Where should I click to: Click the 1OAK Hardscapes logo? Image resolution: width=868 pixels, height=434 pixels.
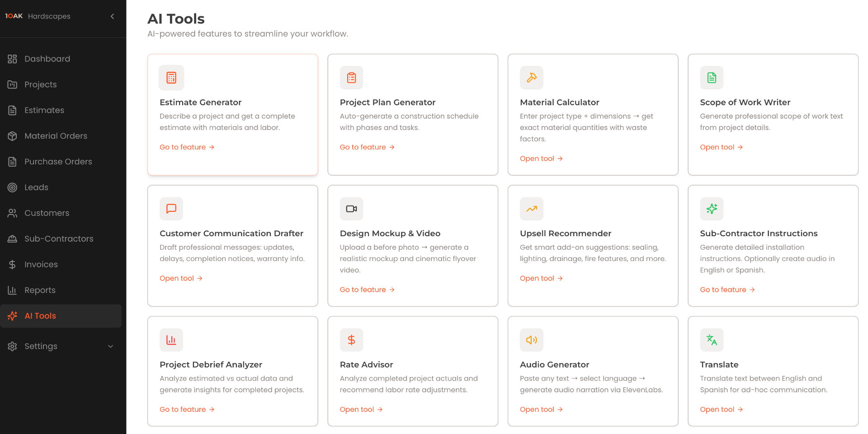38,16
